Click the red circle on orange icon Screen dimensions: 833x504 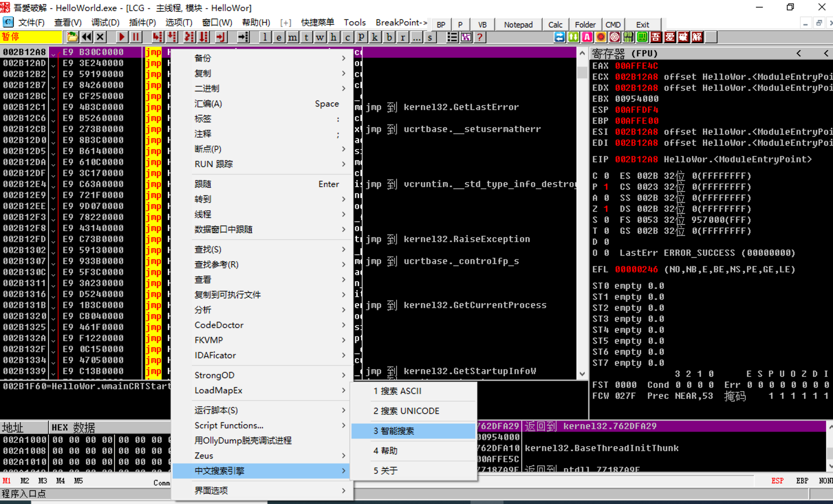tap(601, 37)
